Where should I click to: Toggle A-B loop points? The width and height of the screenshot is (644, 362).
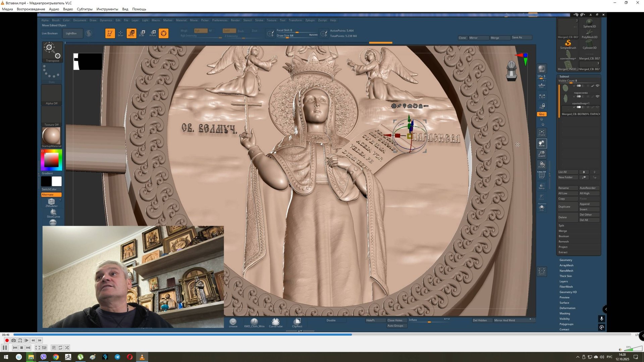pos(20,340)
